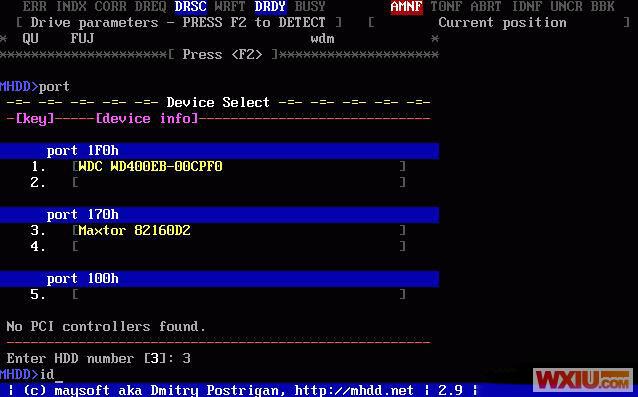The width and height of the screenshot is (638, 397).
Task: Click the ERR status flag
Action: pyautogui.click(x=35, y=7)
